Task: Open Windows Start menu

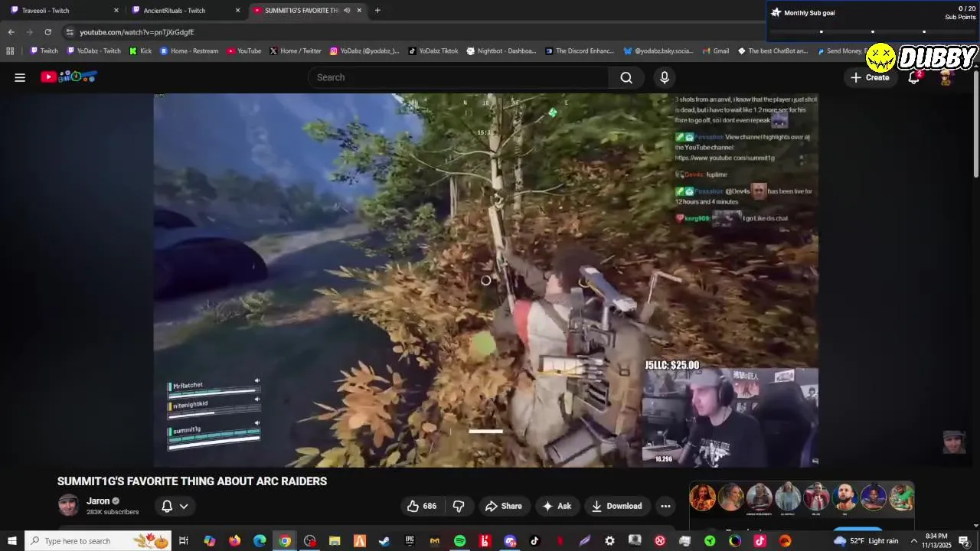Action: (x=11, y=541)
